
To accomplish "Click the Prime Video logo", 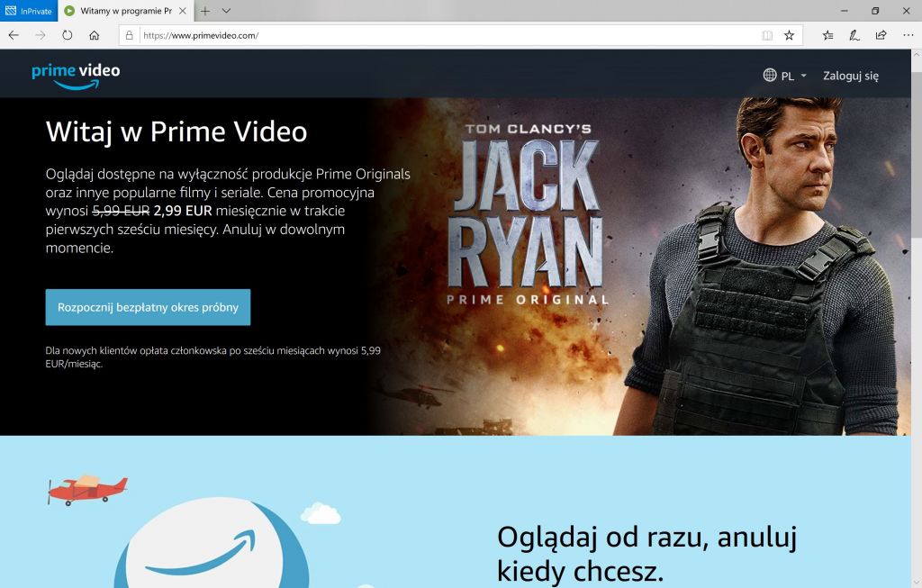I will coord(76,76).
